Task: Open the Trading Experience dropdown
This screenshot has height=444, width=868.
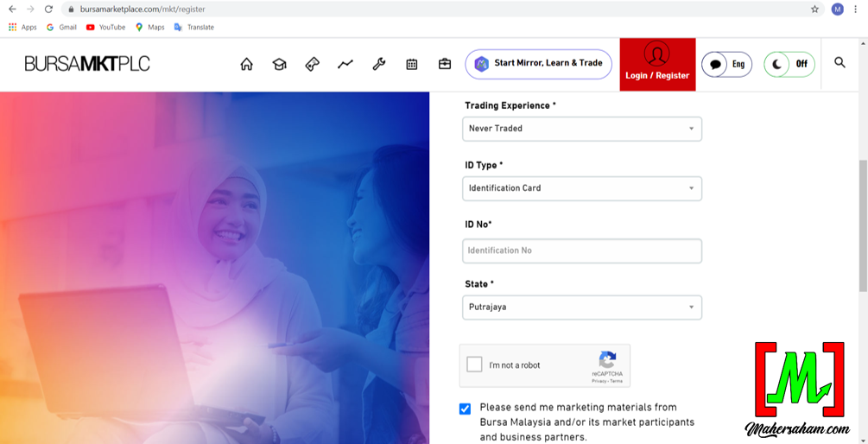Action: click(x=581, y=129)
